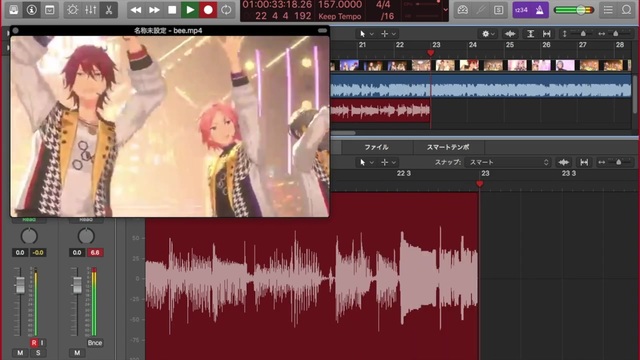Open Smart Controls with the dial icon
Viewport: 640px width, 360px height.
(x=73, y=10)
